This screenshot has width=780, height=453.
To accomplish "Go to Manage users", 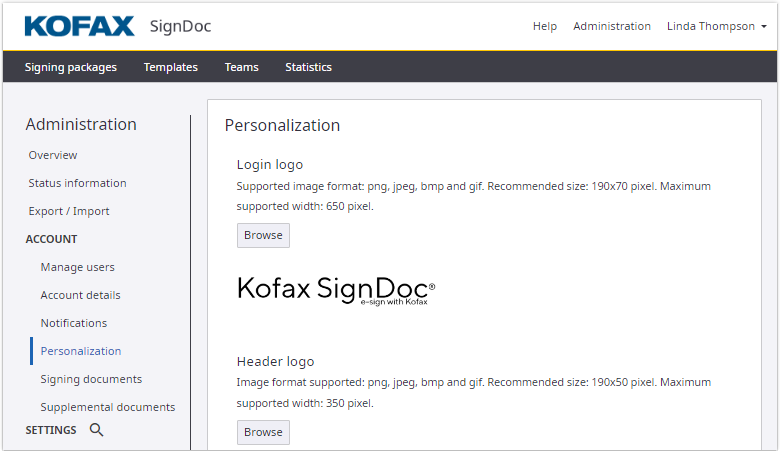I will coord(77,267).
